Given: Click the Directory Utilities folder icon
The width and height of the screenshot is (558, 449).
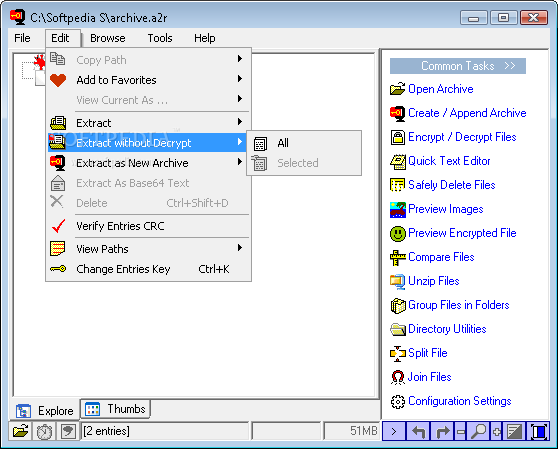Looking at the screenshot, I should (398, 329).
